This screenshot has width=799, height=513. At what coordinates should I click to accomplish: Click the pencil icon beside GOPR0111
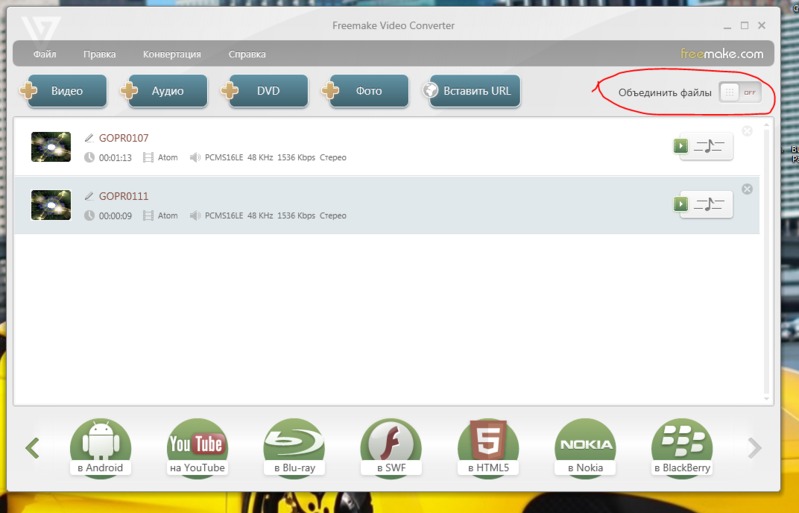pos(89,196)
